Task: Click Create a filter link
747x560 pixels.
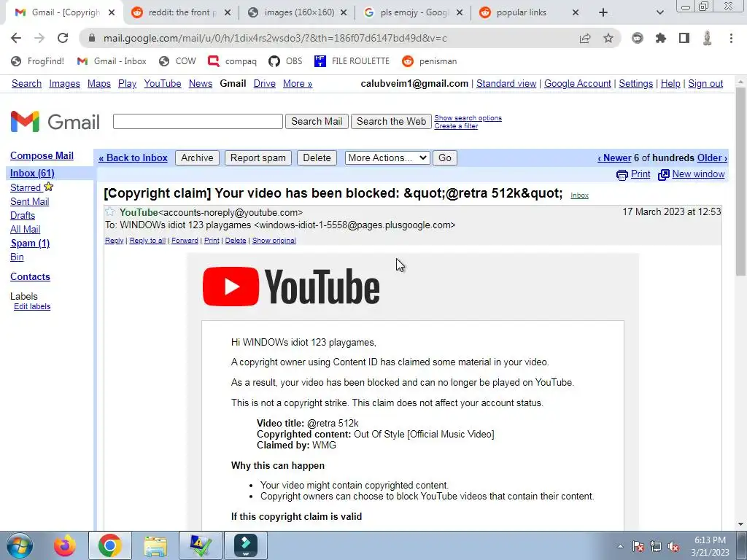Action: click(456, 126)
